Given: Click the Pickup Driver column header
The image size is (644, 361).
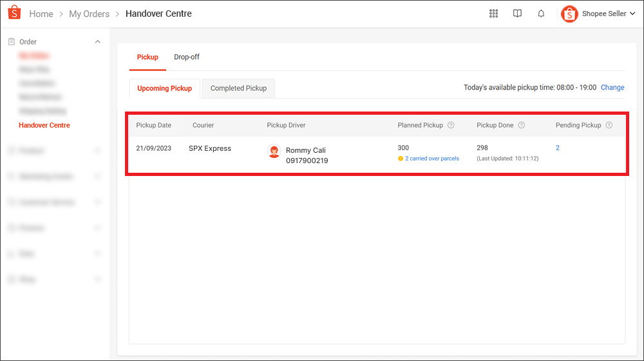Looking at the screenshot, I should pyautogui.click(x=287, y=125).
